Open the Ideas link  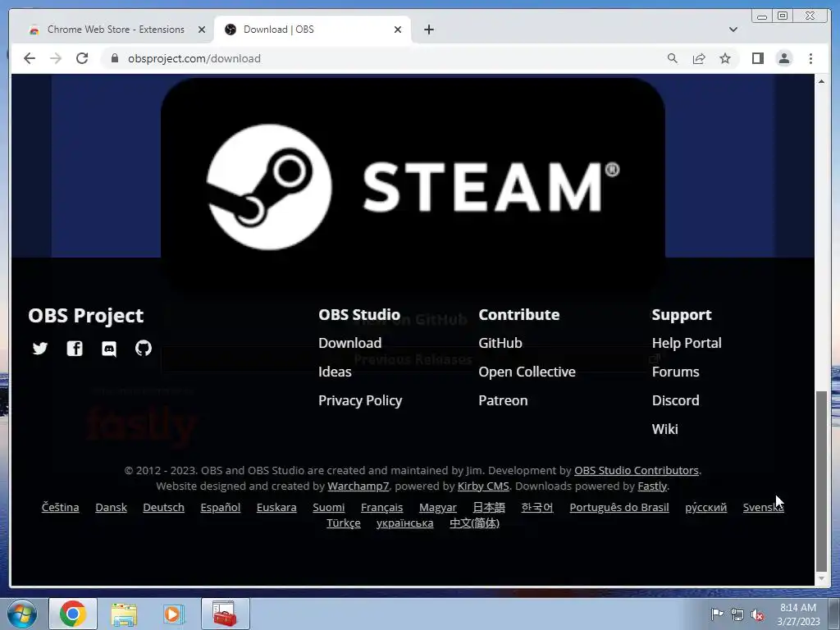335,372
